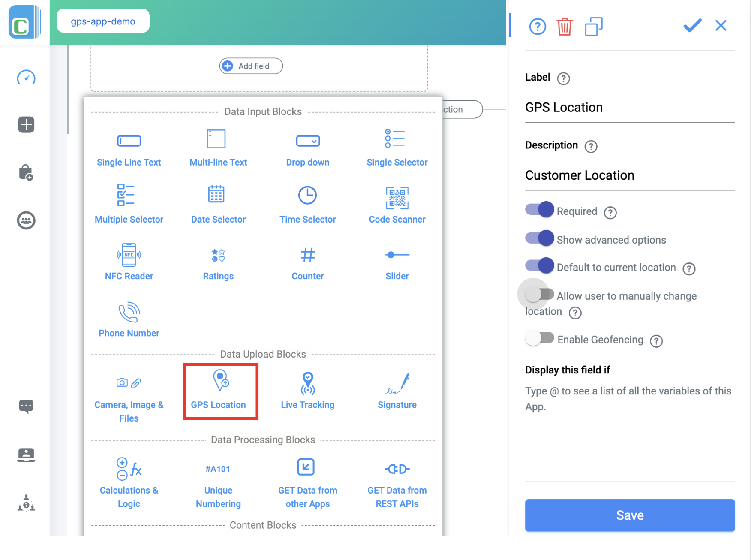Open the chat panel in the sidebar
Screen dimensions: 751x560
click(26, 406)
